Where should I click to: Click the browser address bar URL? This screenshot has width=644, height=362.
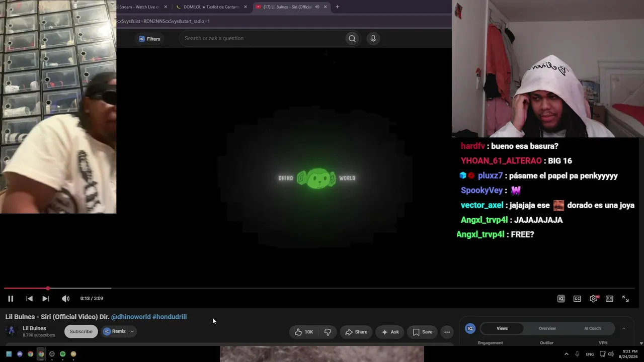tap(164, 21)
